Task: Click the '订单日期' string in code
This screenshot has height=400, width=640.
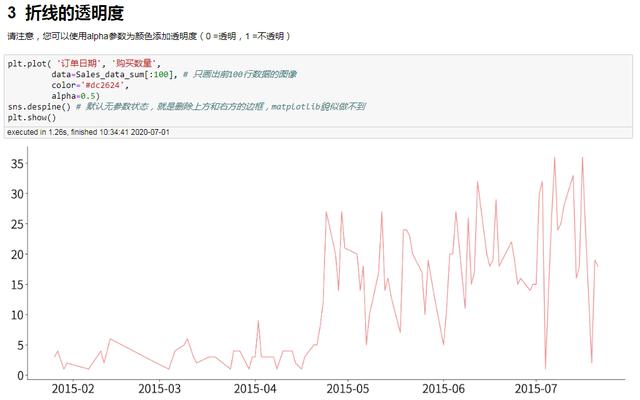Action: pyautogui.click(x=79, y=63)
